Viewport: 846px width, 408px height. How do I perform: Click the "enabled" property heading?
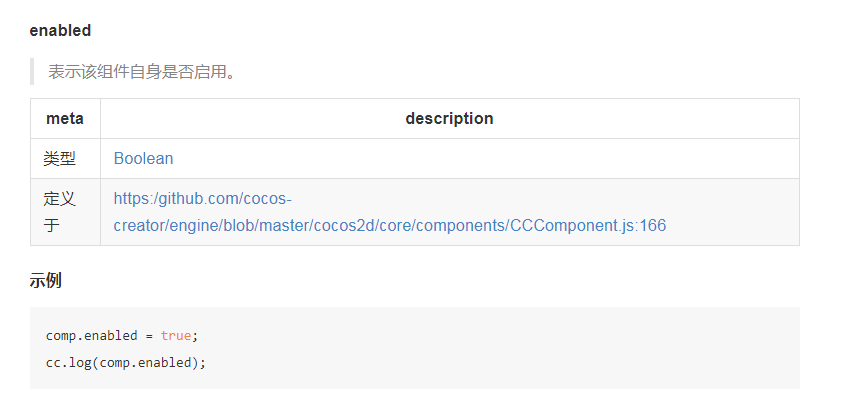pyautogui.click(x=60, y=30)
